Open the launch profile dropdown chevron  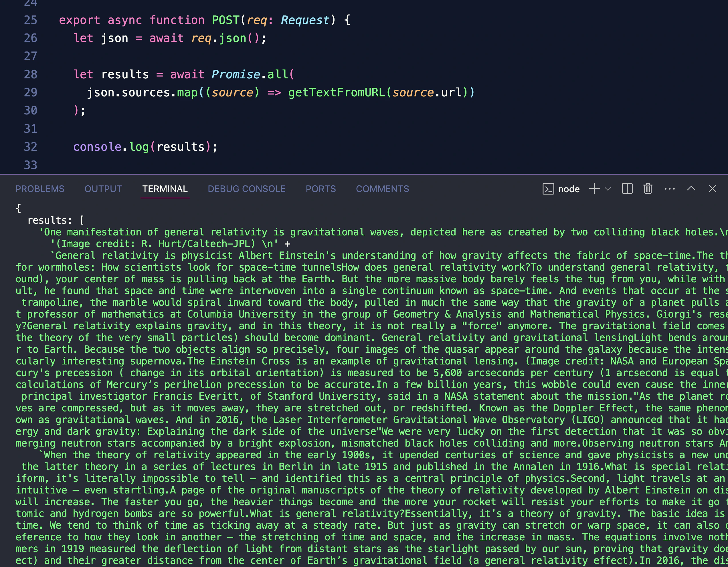pos(608,189)
